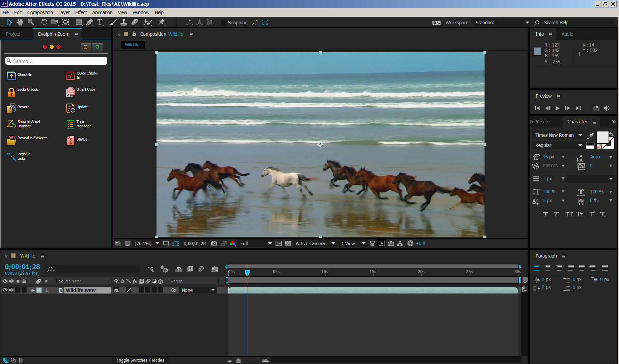Open the Parent None dropdown
This screenshot has width=619, height=364.
(x=198, y=290)
